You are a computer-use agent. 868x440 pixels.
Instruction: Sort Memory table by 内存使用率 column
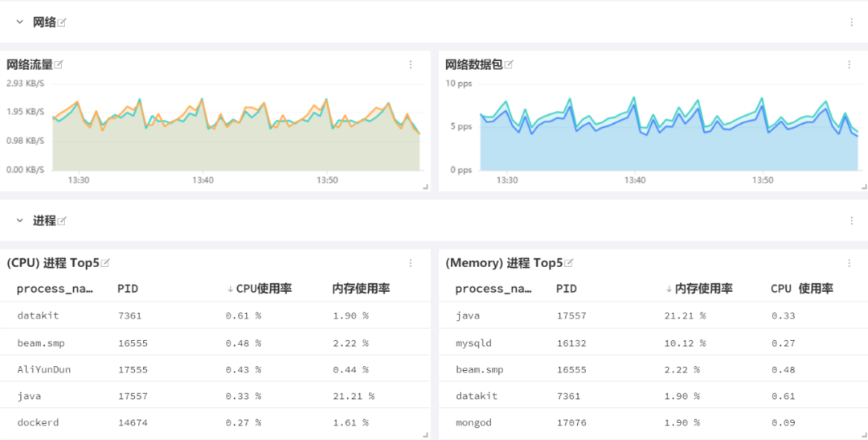[x=698, y=289]
